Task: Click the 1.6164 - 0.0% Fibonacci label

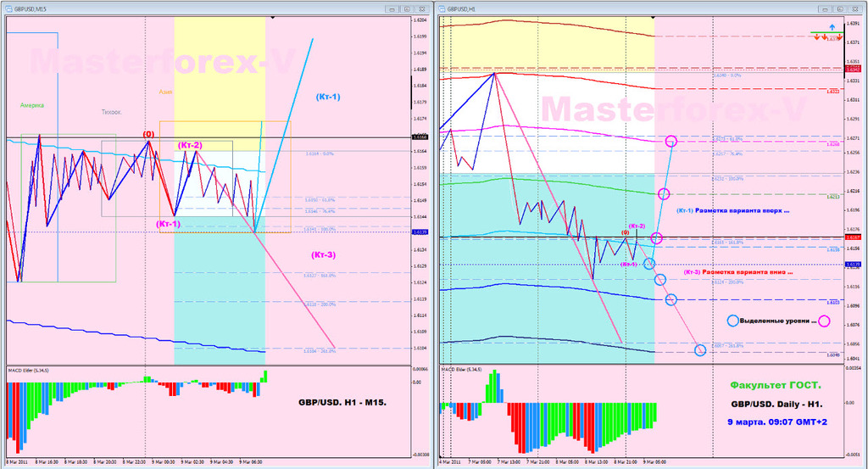Action: [320, 154]
